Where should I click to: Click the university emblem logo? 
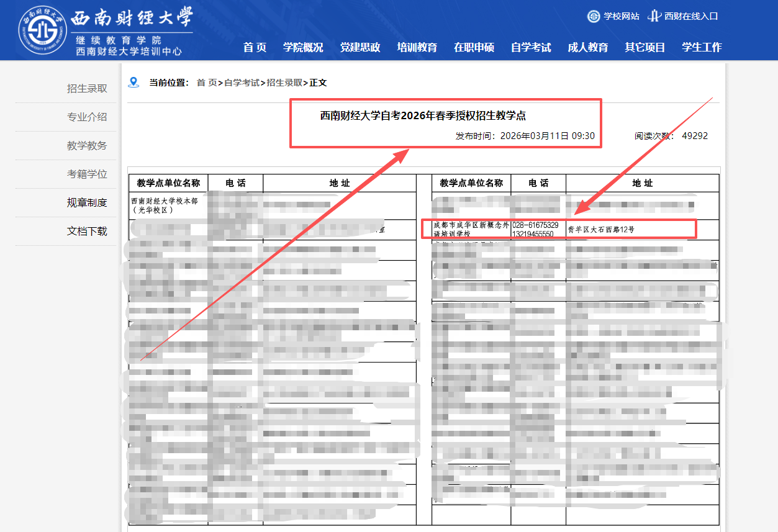click(42, 30)
